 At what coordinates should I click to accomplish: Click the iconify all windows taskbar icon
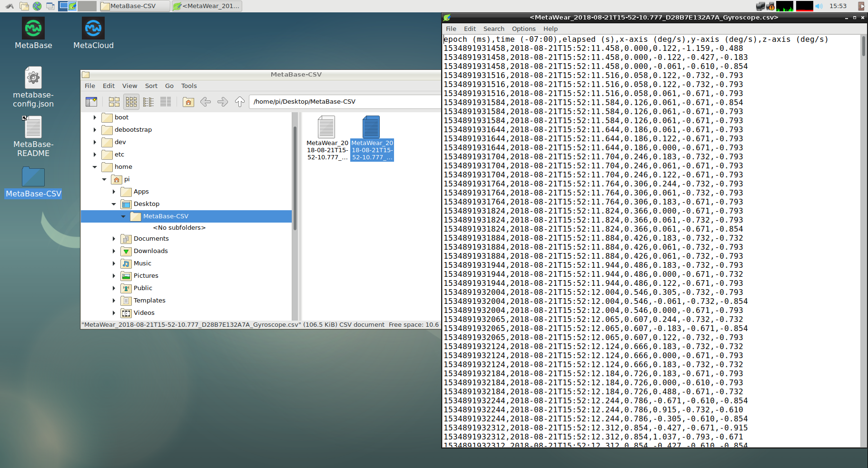coord(50,6)
